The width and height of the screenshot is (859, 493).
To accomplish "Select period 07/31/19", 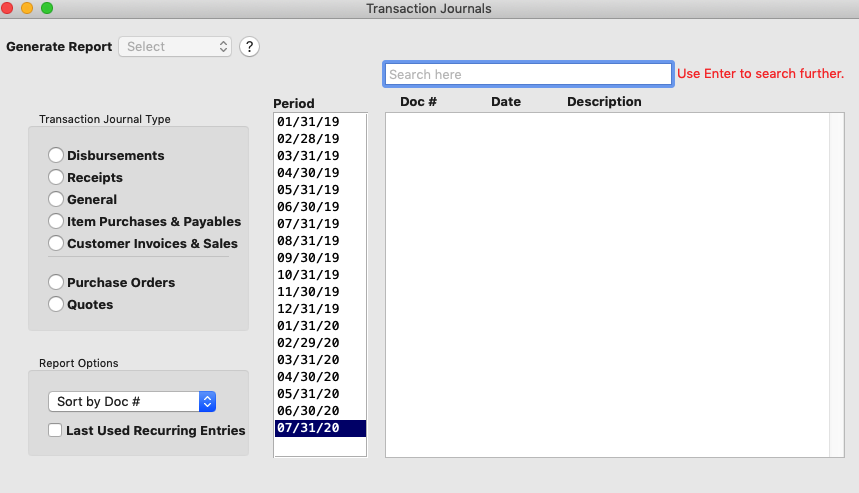I will (320, 223).
